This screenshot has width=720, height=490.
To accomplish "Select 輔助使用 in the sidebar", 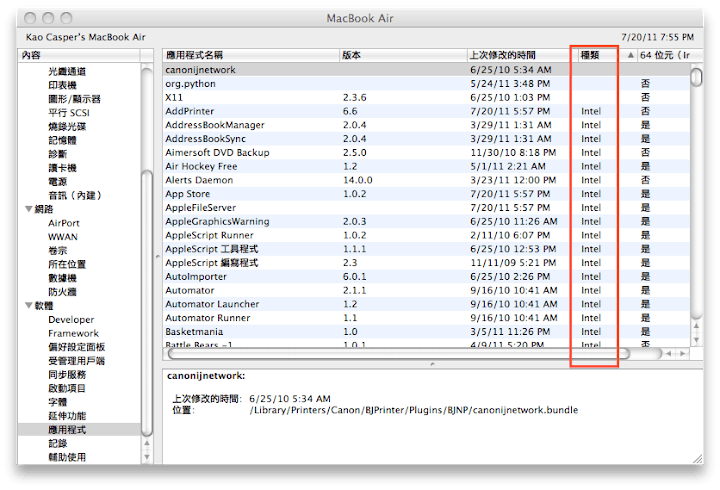I will pyautogui.click(x=67, y=457).
